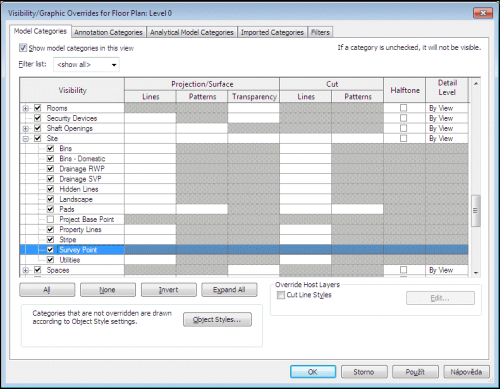Image resolution: width=500 pixels, height=389 pixels.
Task: Enable the Project Base Point checkbox
Action: tap(50, 219)
